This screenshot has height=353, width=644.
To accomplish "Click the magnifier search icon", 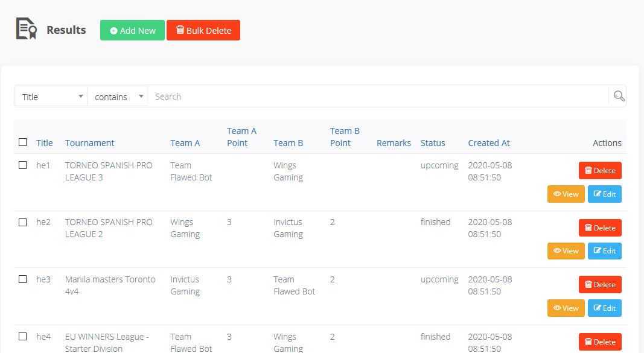I will click(x=619, y=96).
